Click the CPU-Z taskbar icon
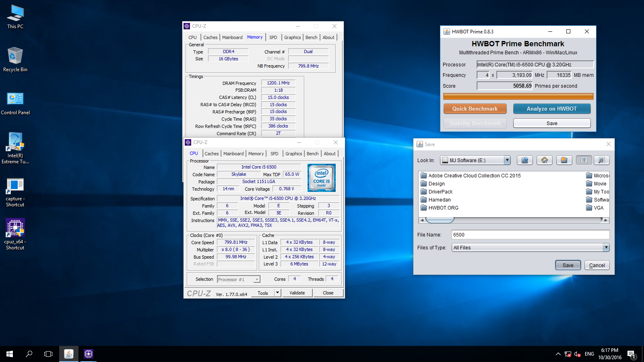The height and width of the screenshot is (362, 644). tap(89, 354)
